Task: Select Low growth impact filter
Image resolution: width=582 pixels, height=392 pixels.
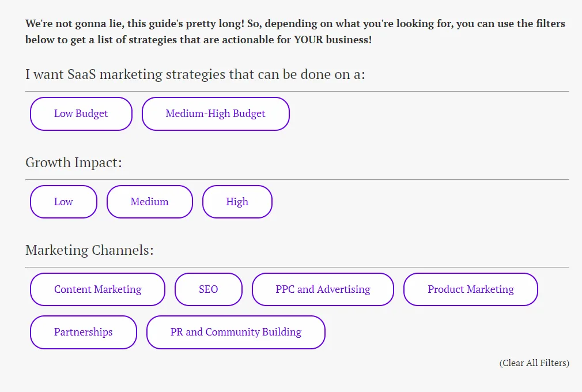Action: 63,202
